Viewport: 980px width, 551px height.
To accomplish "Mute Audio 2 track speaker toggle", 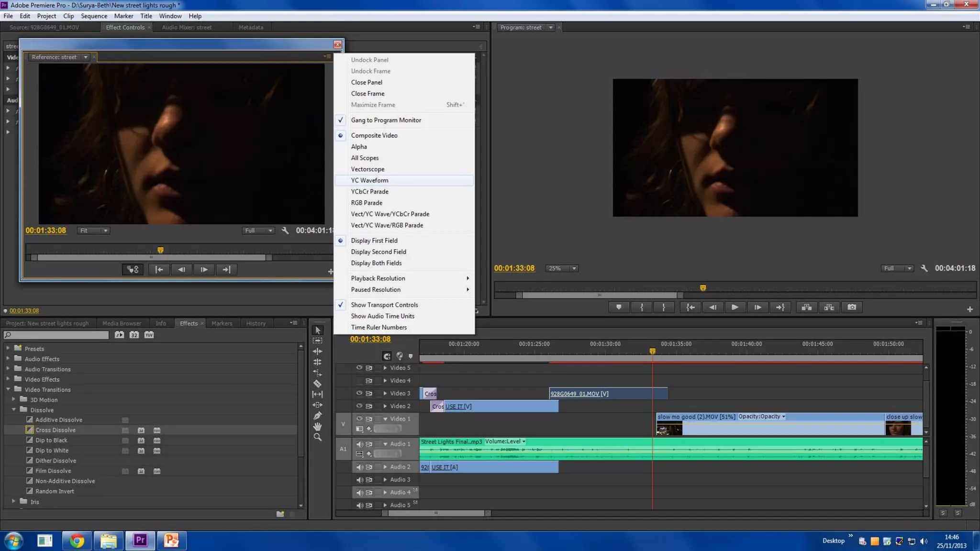I will click(359, 467).
